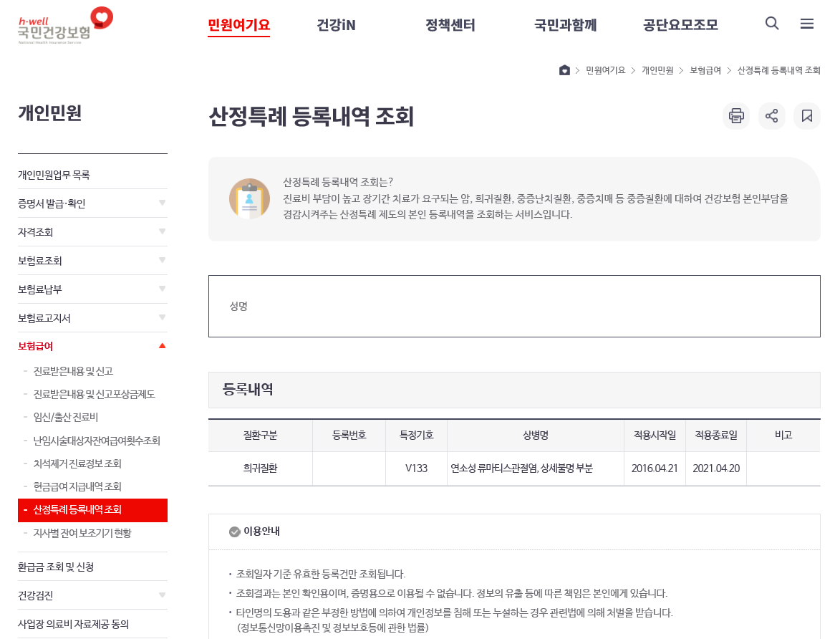Expand the 건강검진 section
This screenshot has width=840, height=639.
coord(163,595)
